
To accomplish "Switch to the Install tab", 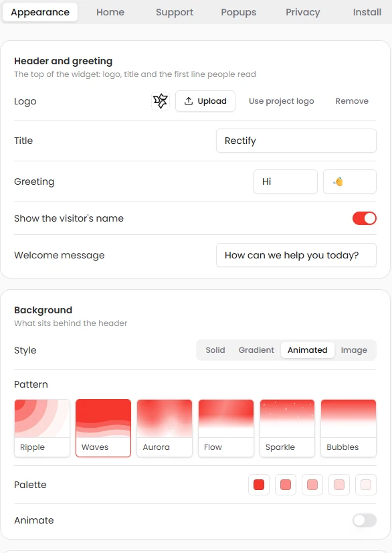I will pos(367,12).
